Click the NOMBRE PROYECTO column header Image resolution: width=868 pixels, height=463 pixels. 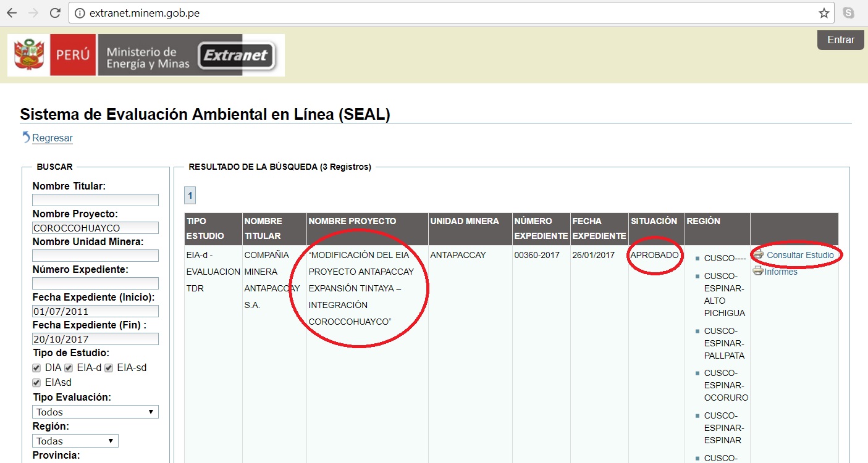368,228
